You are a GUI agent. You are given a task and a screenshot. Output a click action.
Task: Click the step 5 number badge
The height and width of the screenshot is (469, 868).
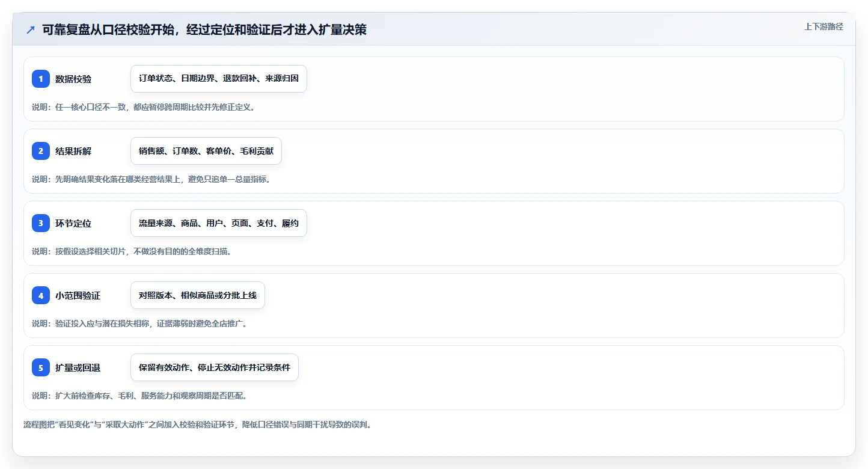[x=41, y=367]
